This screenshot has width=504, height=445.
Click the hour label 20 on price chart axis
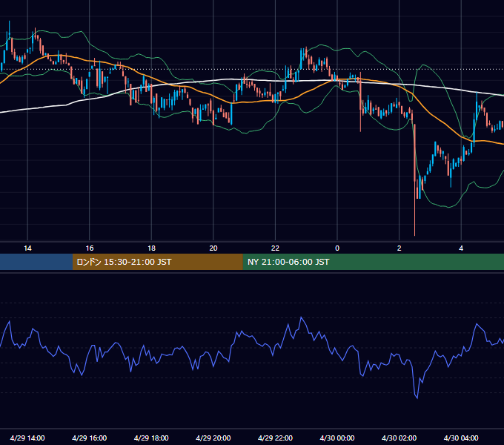tap(213, 248)
